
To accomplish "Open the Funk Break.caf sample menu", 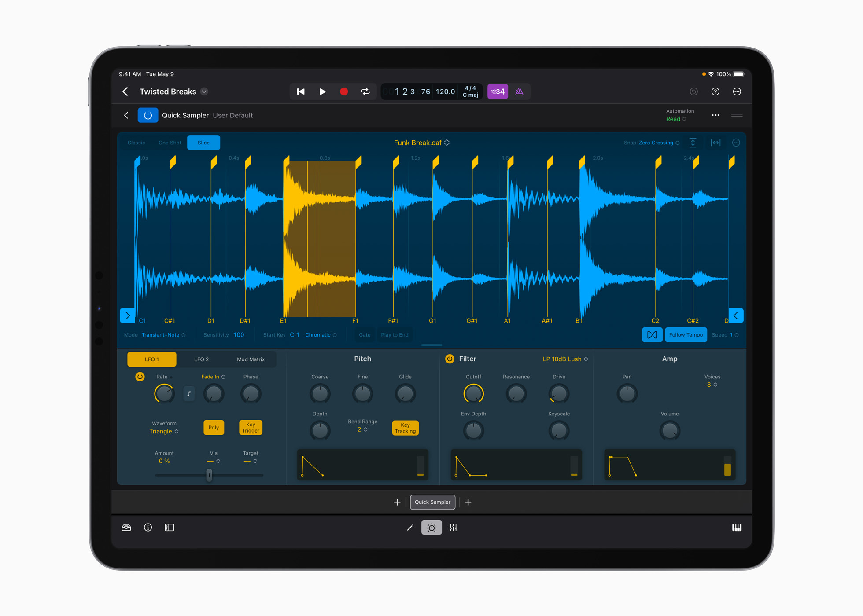I will [x=421, y=143].
